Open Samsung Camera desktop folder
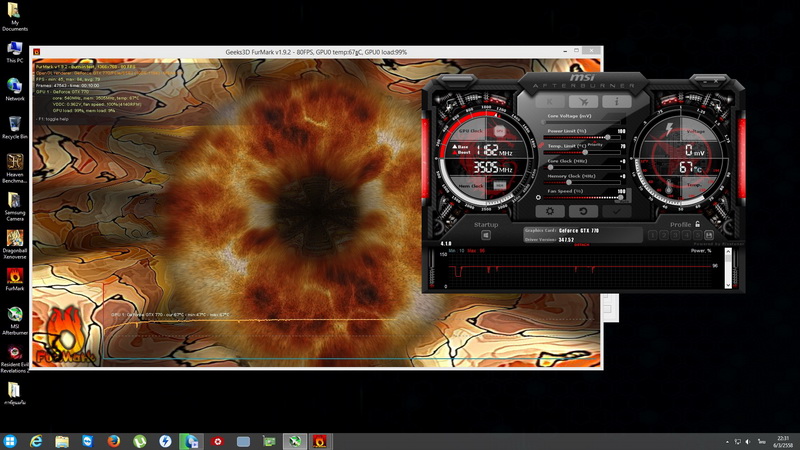The width and height of the screenshot is (800, 450). click(14, 206)
